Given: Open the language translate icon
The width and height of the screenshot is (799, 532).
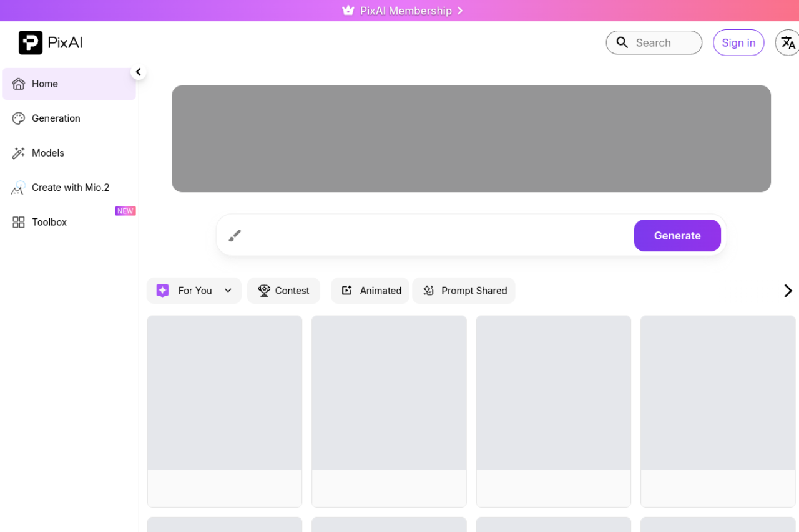Looking at the screenshot, I should point(788,42).
